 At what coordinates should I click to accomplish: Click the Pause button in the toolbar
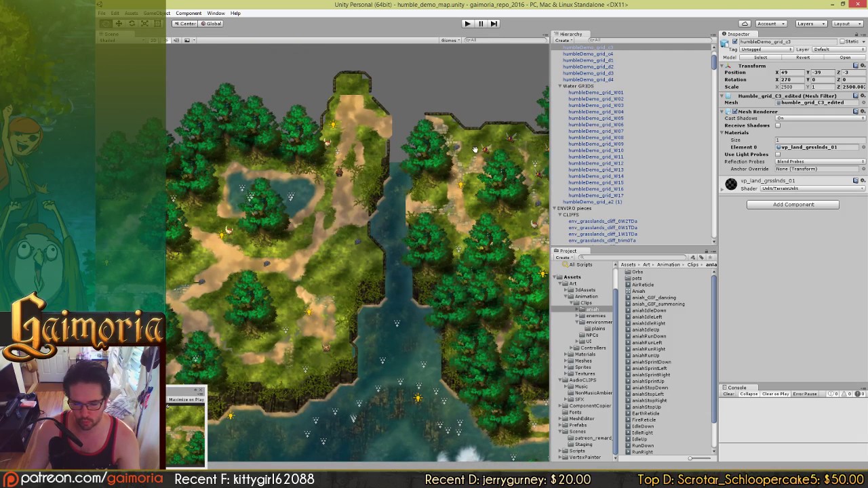point(481,23)
